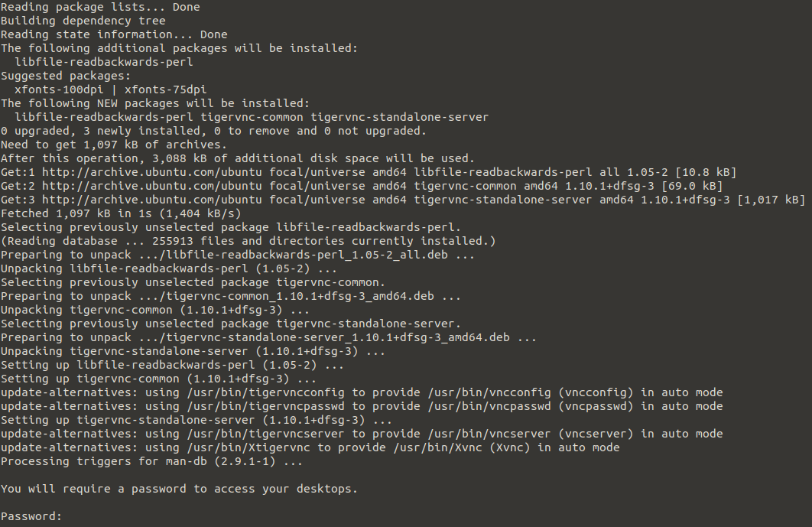The width and height of the screenshot is (812, 527).
Task: Click 'tigervnc-standalone-server' in NEW packages list
Action: pyautogui.click(x=399, y=117)
